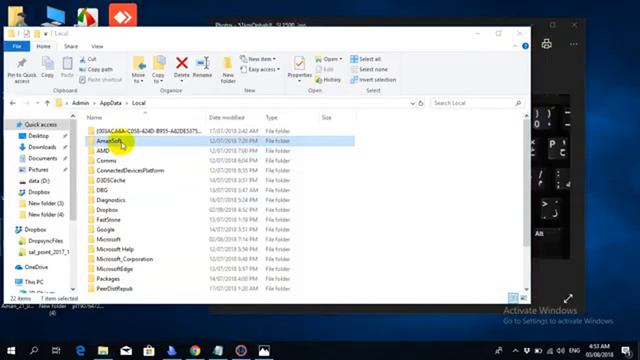Click AppData in address path
Image resolution: width=640 pixels, height=360 pixels.
[x=111, y=103]
